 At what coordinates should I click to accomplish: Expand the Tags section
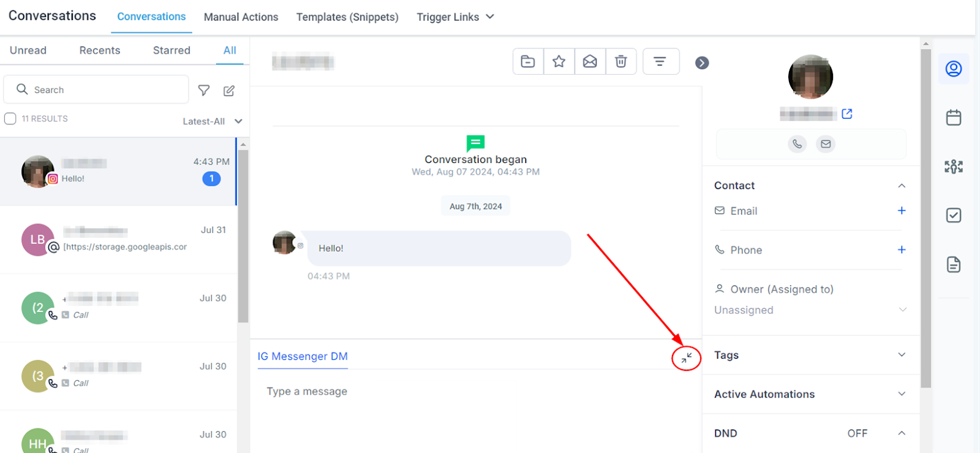pyautogui.click(x=902, y=355)
